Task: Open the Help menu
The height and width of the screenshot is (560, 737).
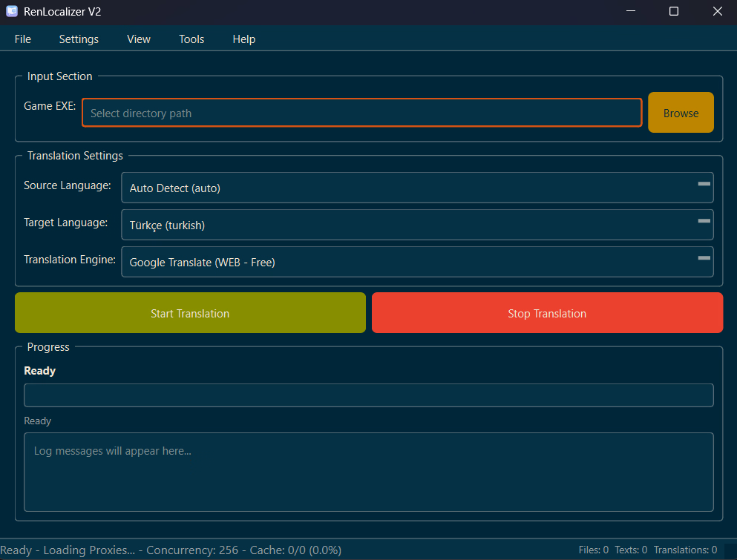Action: (243, 39)
